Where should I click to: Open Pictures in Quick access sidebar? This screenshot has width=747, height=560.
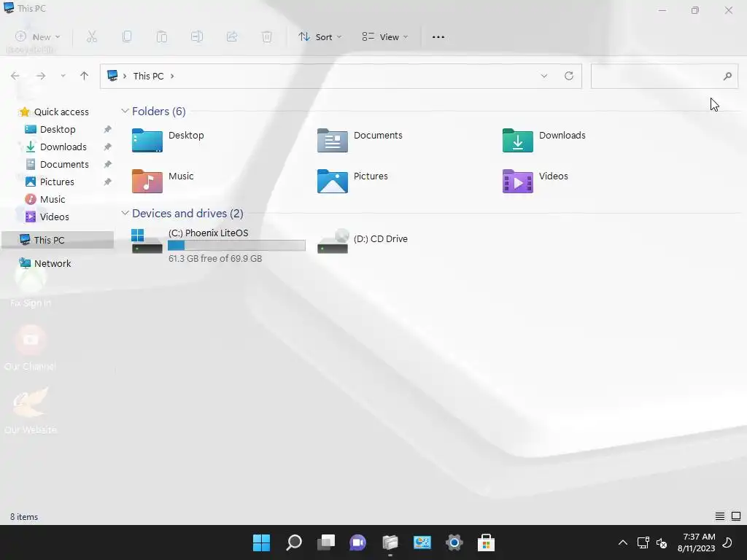[50, 182]
